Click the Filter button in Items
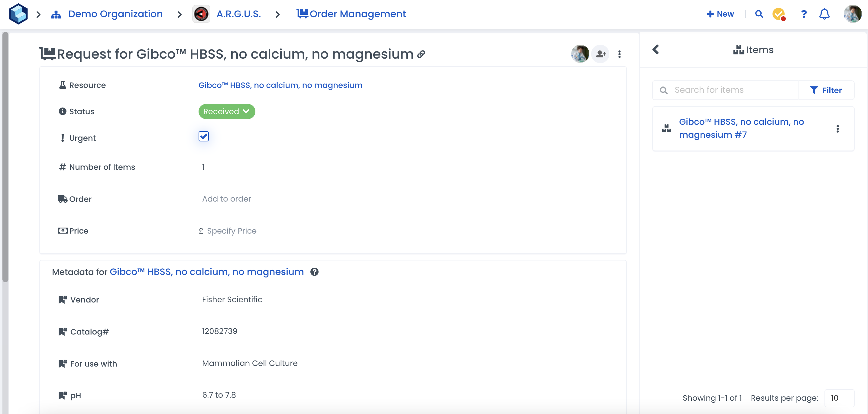This screenshot has width=868, height=414. pos(826,90)
